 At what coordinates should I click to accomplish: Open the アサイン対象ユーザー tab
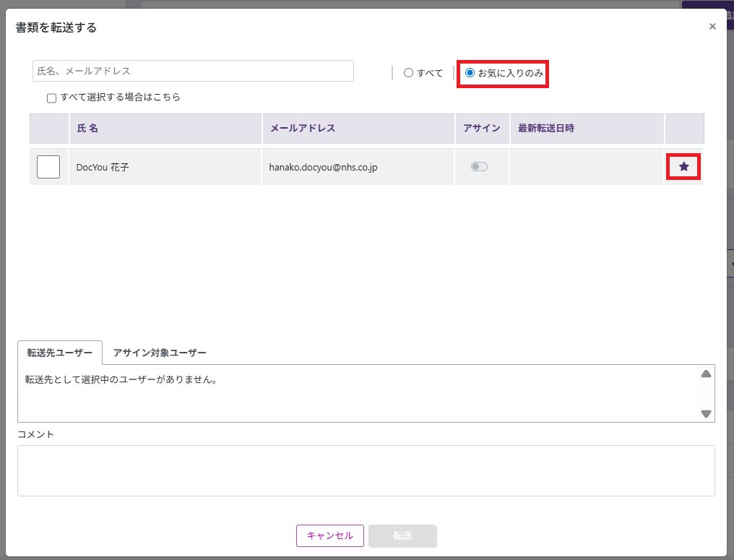coord(160,353)
